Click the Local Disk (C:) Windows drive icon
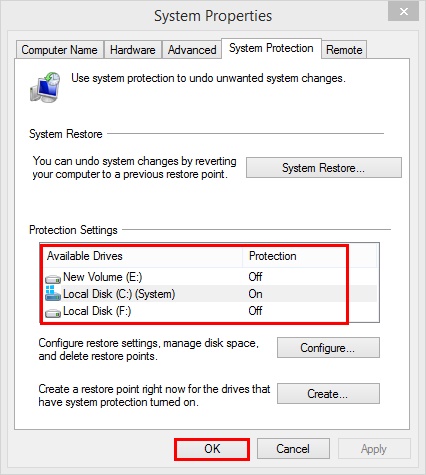This screenshot has height=475, width=426. pyautogui.click(x=53, y=293)
